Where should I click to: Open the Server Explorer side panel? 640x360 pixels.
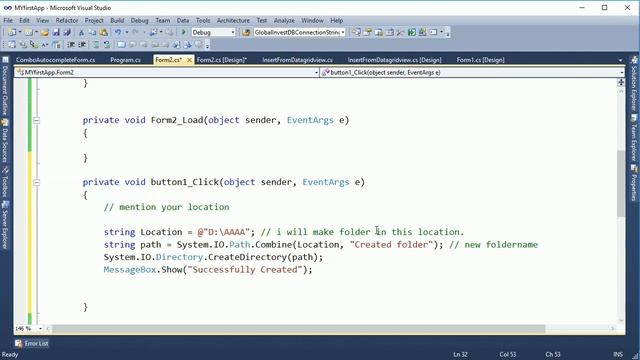point(5,225)
